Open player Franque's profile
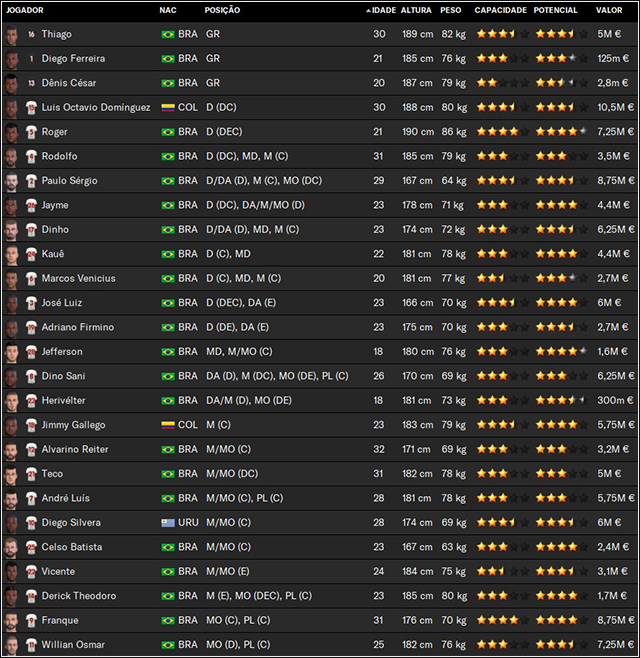Screen dimensions: 640x658 click(60, 620)
